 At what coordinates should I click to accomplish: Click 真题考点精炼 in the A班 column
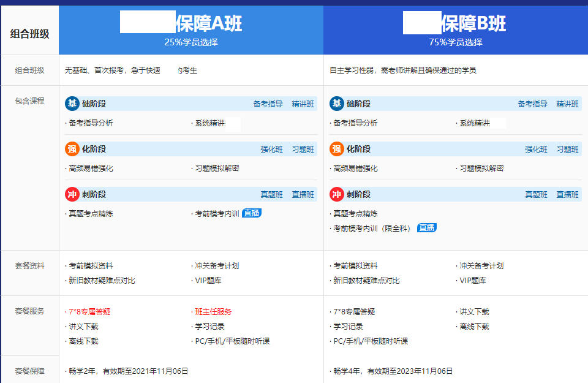coord(91,214)
